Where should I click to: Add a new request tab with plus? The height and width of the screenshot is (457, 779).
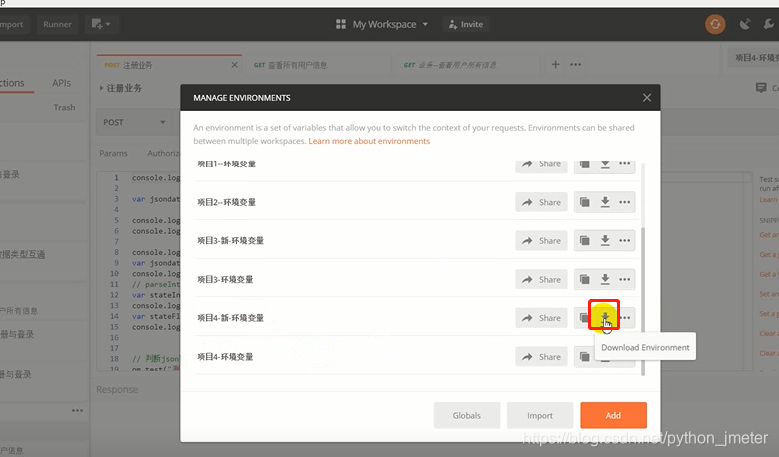[555, 65]
